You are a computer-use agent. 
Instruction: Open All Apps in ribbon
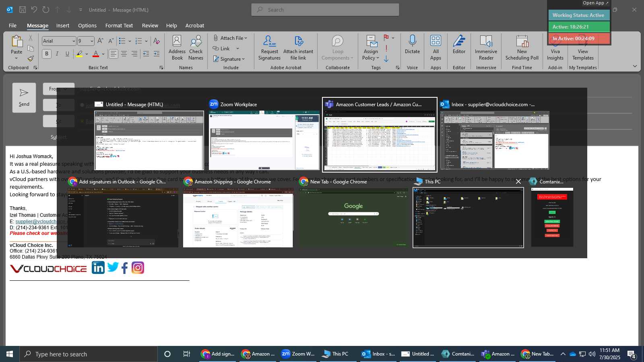[x=436, y=47]
